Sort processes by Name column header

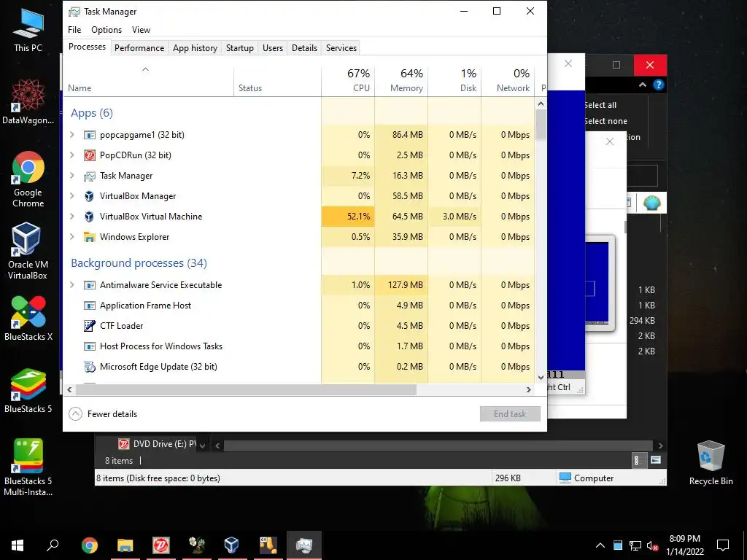149,80
